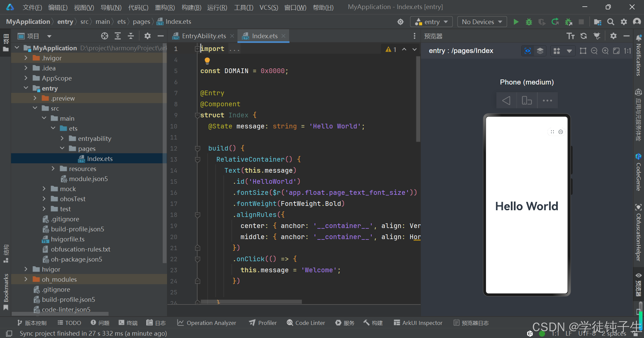Click the locate target crosshair in navigation bar
The image size is (644, 338).
point(400,22)
